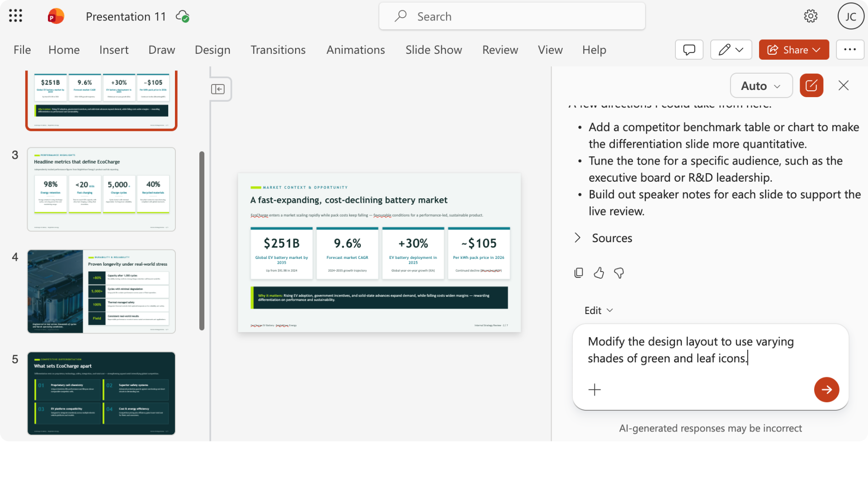Give thumbs up to response
868x488 pixels.
(x=599, y=273)
